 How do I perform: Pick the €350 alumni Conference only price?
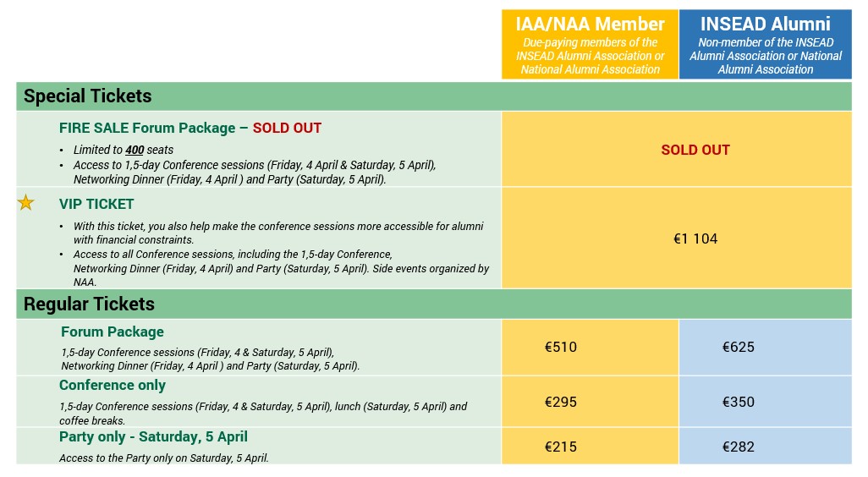point(738,402)
